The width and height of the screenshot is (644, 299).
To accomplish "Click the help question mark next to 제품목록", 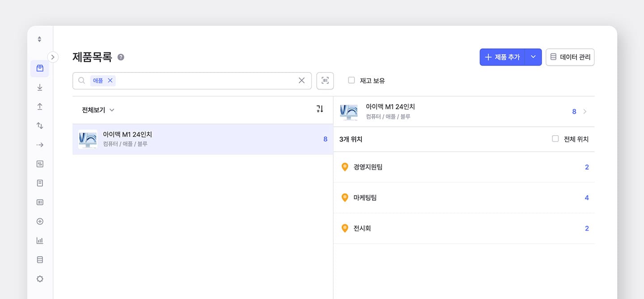I will point(121,57).
